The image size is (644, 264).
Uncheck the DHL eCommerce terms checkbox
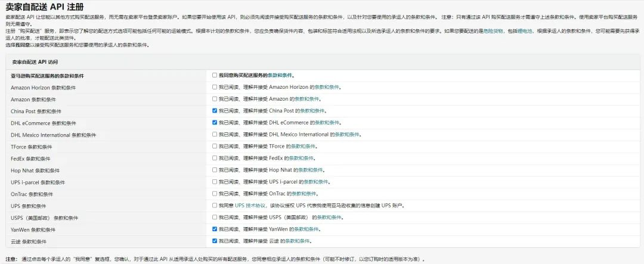coord(215,123)
